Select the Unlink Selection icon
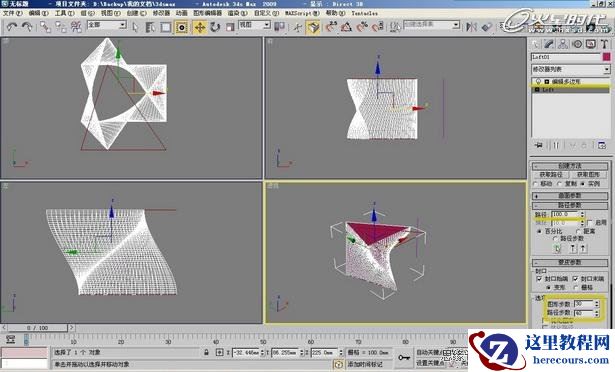 (x=61, y=27)
